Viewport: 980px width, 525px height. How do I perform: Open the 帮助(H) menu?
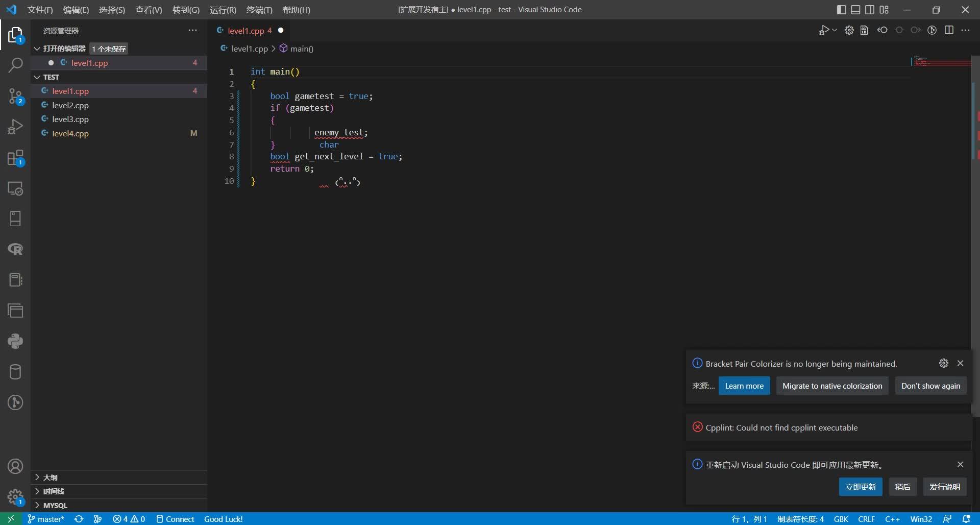(297, 10)
